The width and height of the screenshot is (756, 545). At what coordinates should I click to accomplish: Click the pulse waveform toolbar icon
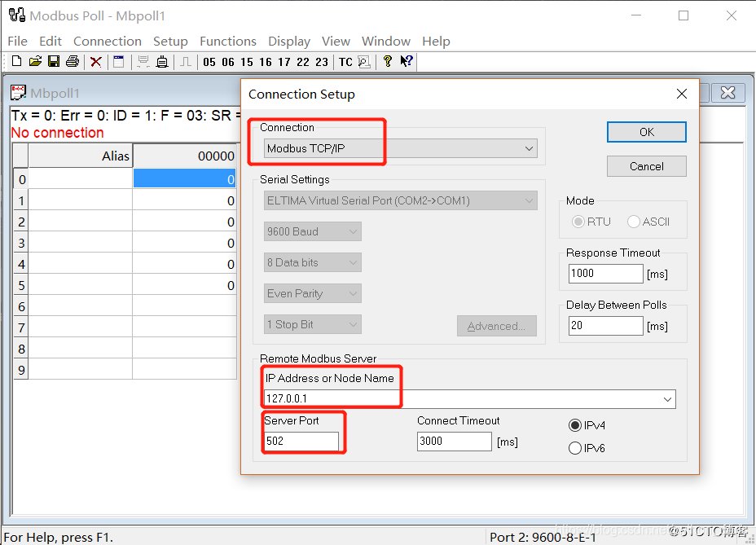[186, 62]
